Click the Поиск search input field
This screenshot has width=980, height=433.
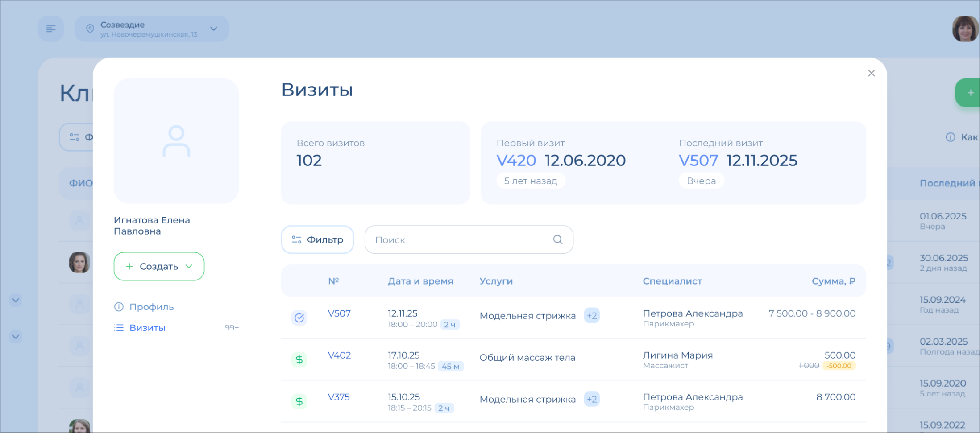[x=460, y=240]
